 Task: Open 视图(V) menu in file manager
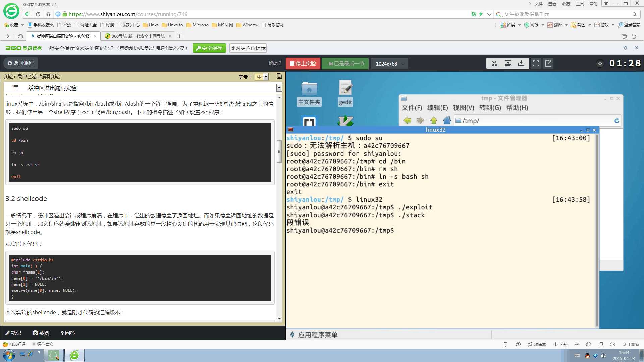464,108
